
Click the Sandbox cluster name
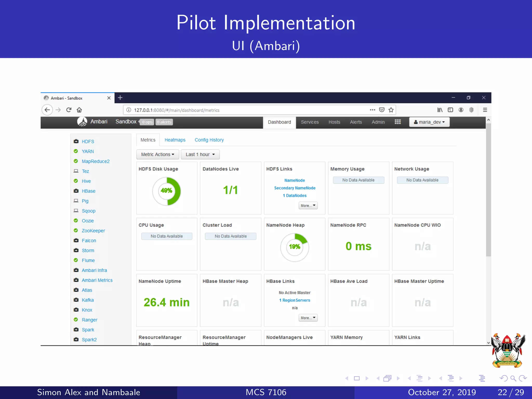click(x=126, y=122)
